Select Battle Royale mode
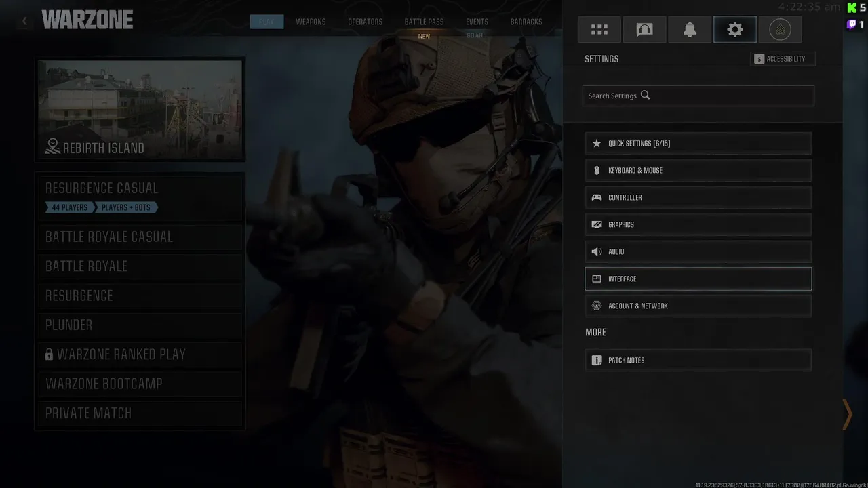Viewport: 868px width, 488px height. pyautogui.click(x=140, y=266)
